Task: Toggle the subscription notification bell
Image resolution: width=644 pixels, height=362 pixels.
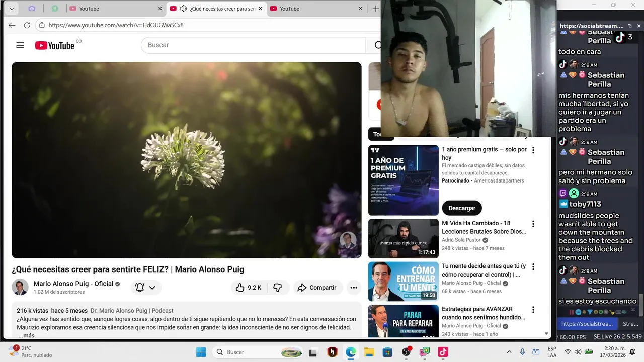Action: [140, 288]
